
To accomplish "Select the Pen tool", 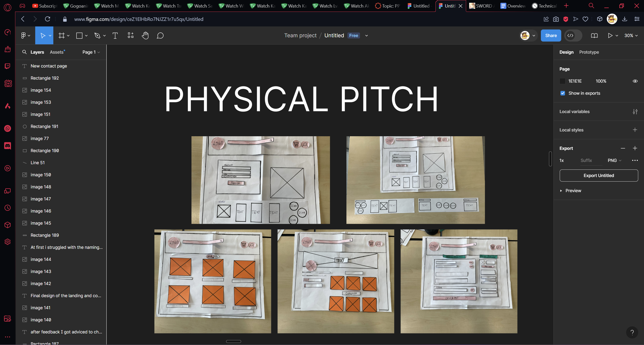I will coord(97,36).
